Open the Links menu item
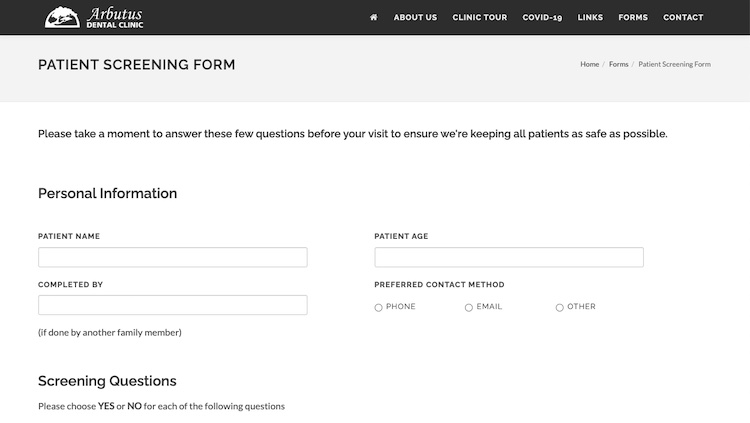Viewport: 750px width, 423px height. point(590,17)
